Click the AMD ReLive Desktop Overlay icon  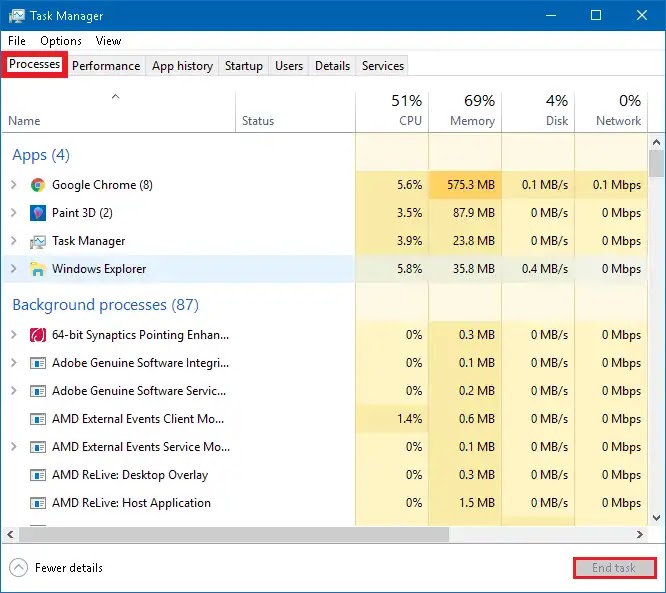click(38, 475)
